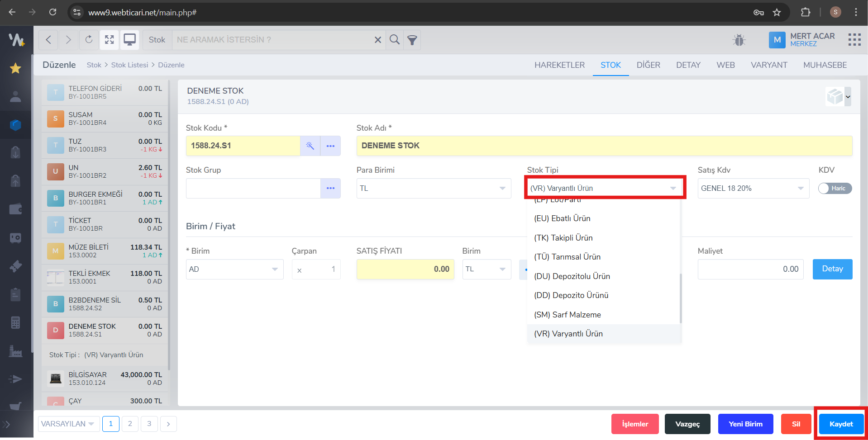Click the bug report icon in header
Viewport: 868px width, 440px height.
pos(739,40)
